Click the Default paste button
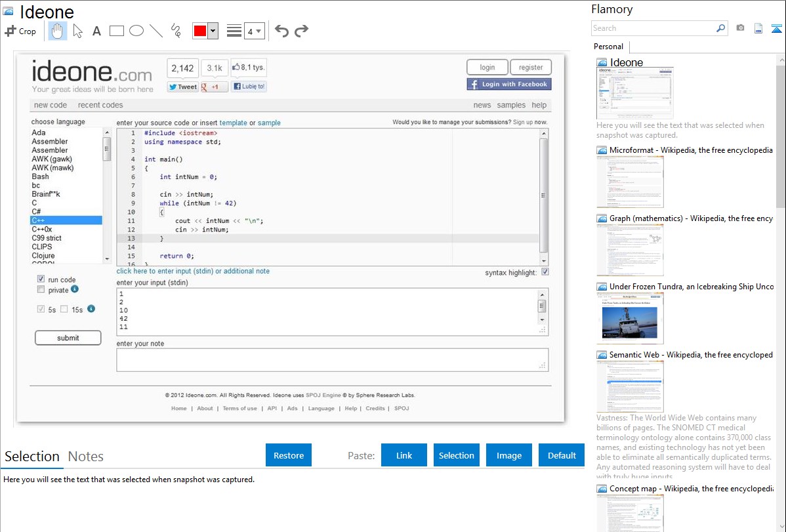 [562, 455]
